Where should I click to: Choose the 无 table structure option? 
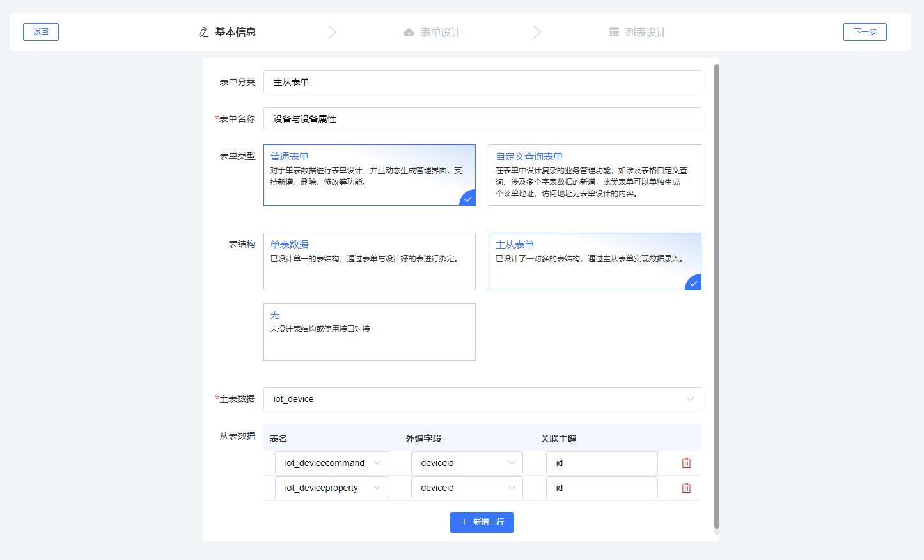point(369,331)
